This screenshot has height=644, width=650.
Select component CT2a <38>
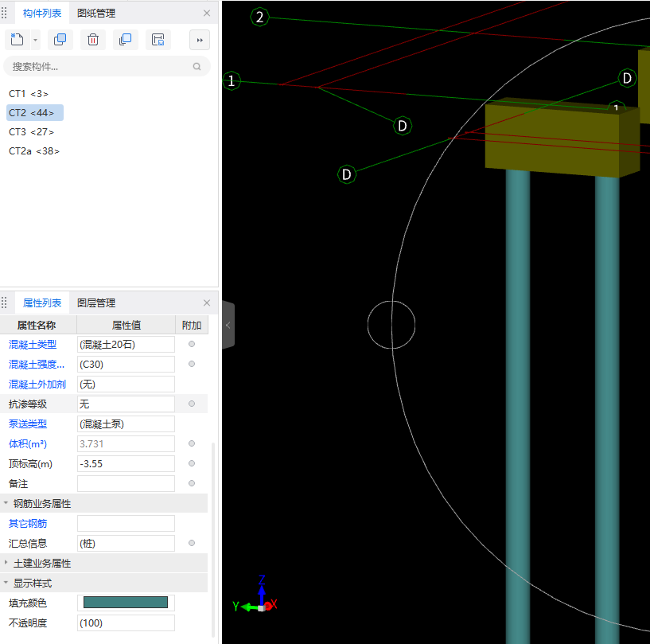pos(34,151)
